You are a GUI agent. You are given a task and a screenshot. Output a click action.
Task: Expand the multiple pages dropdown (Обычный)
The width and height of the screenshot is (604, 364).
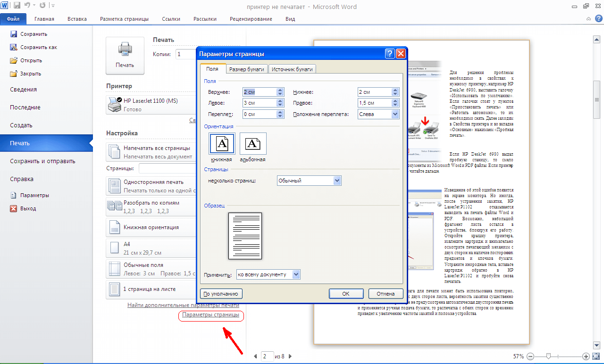click(337, 181)
